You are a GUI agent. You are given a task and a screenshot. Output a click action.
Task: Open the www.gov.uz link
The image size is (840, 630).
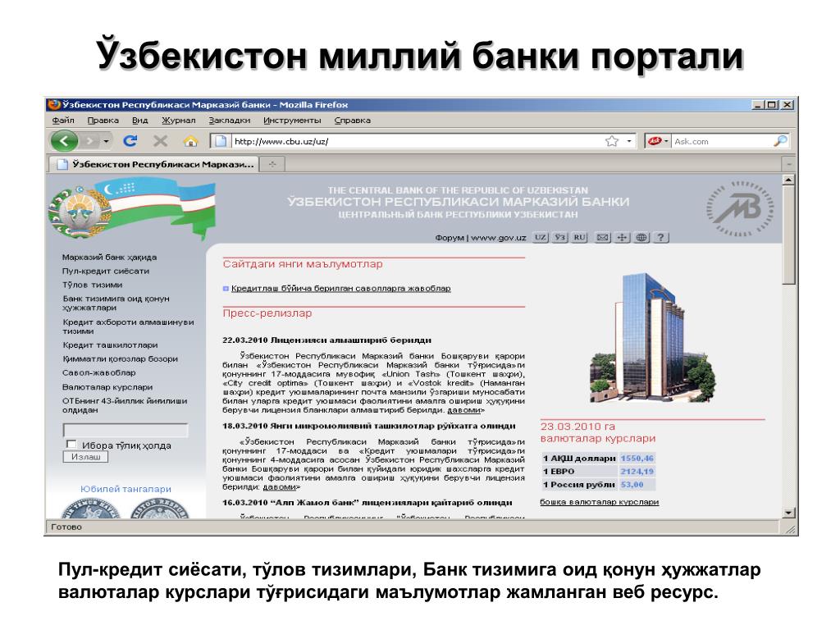498,237
